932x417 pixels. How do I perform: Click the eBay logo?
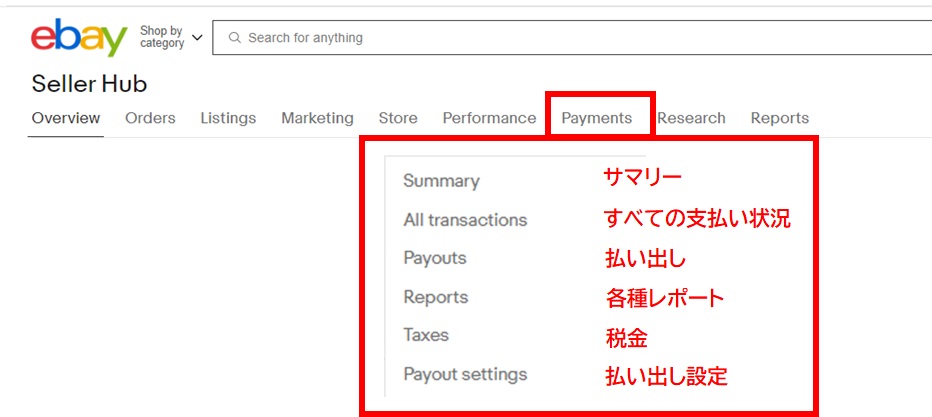click(79, 38)
